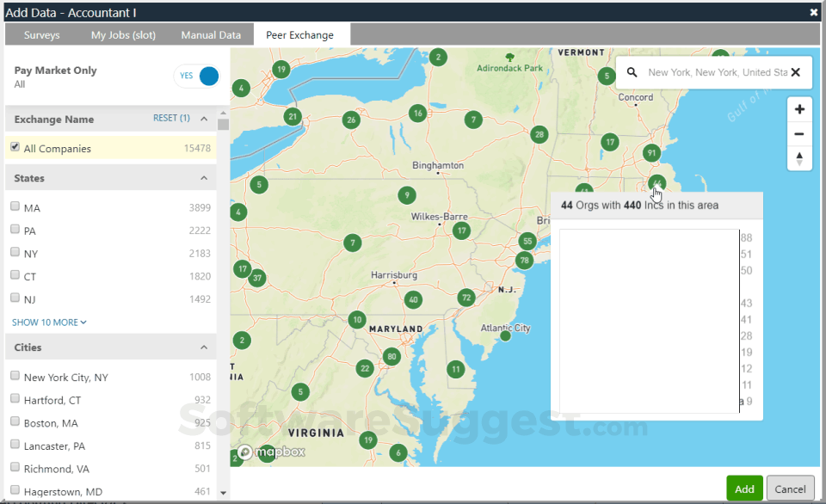Uncheck the All Companies checkbox
The width and height of the screenshot is (826, 504).
(15, 147)
